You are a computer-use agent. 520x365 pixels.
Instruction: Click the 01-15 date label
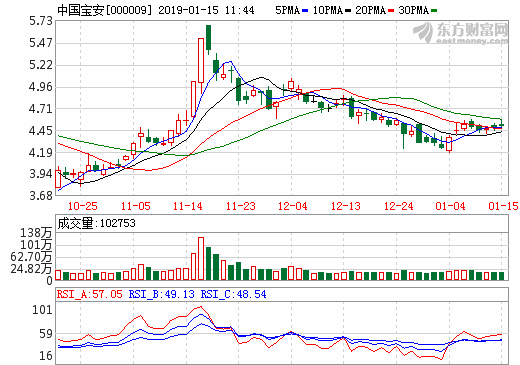tap(503, 206)
